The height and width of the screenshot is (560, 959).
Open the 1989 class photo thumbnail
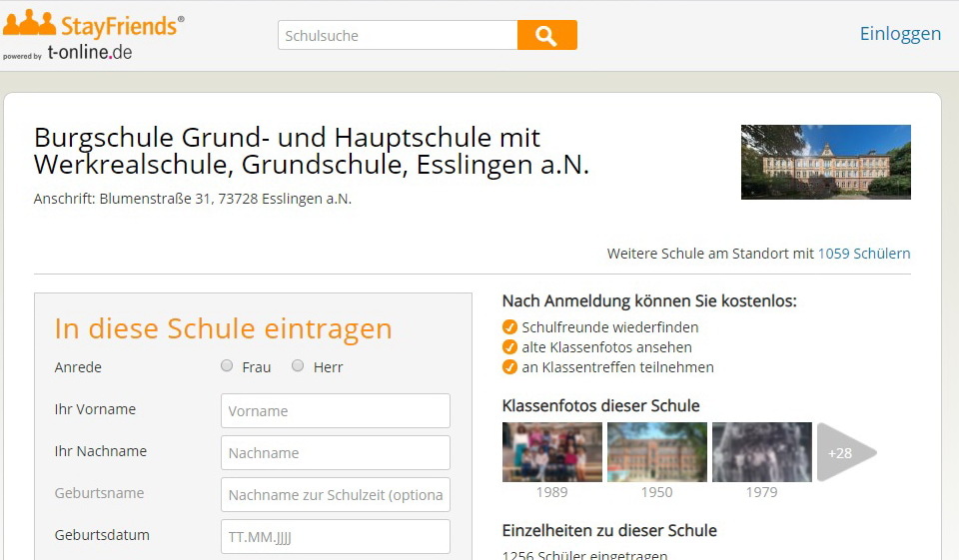point(551,452)
